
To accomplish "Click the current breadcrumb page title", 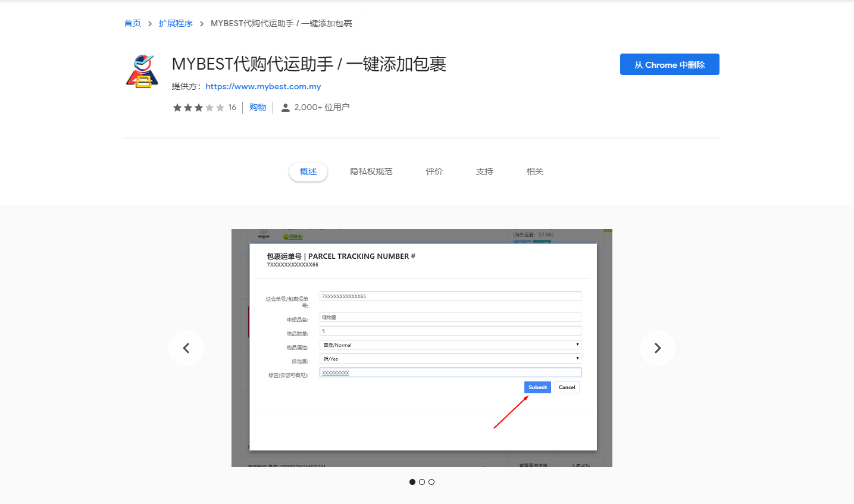I will [x=281, y=23].
